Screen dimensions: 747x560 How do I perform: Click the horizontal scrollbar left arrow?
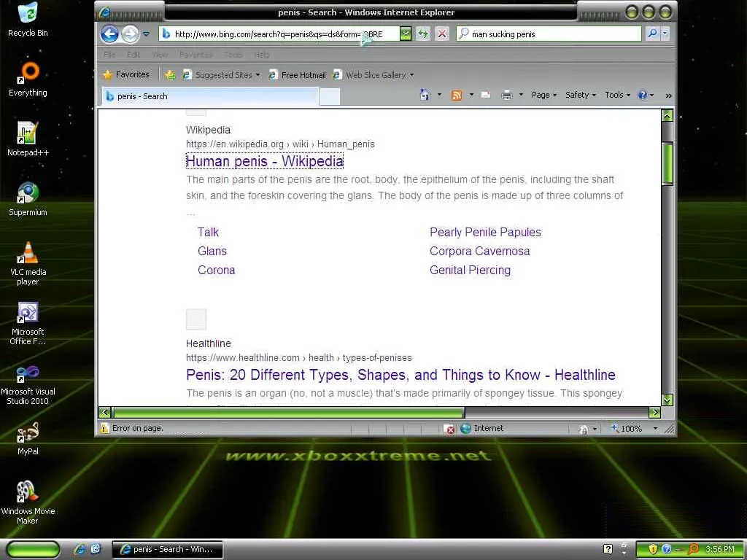[x=105, y=413]
